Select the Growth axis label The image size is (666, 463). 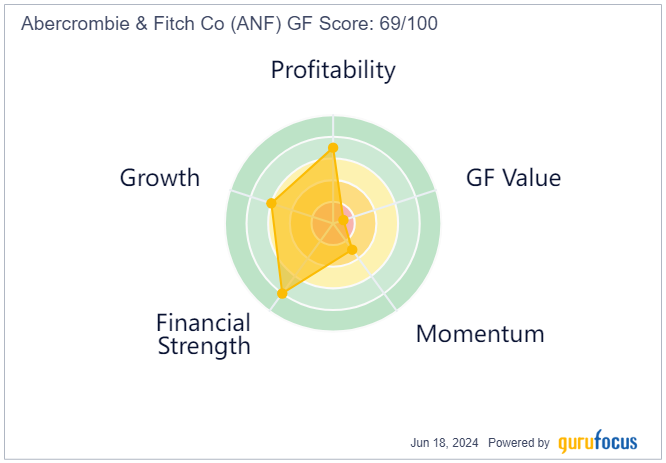point(160,178)
